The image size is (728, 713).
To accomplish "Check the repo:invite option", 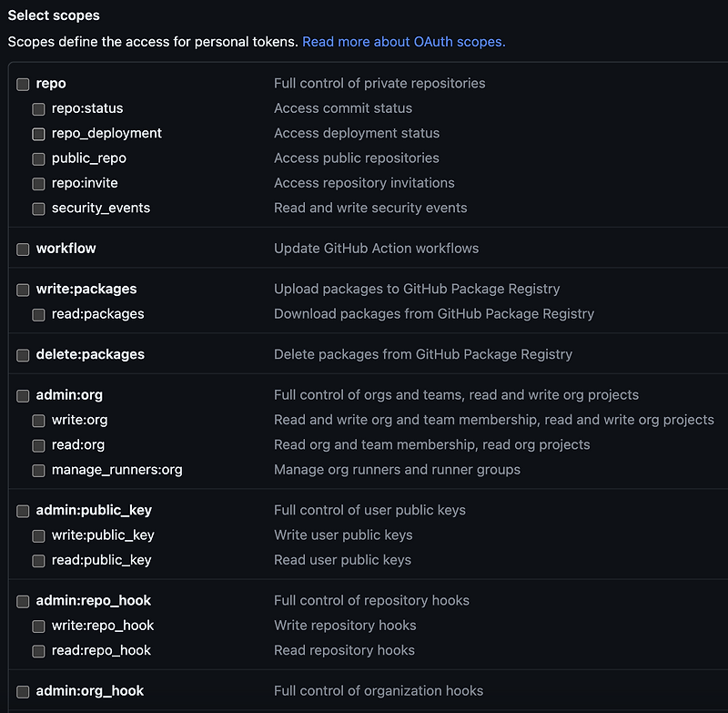I will (38, 184).
